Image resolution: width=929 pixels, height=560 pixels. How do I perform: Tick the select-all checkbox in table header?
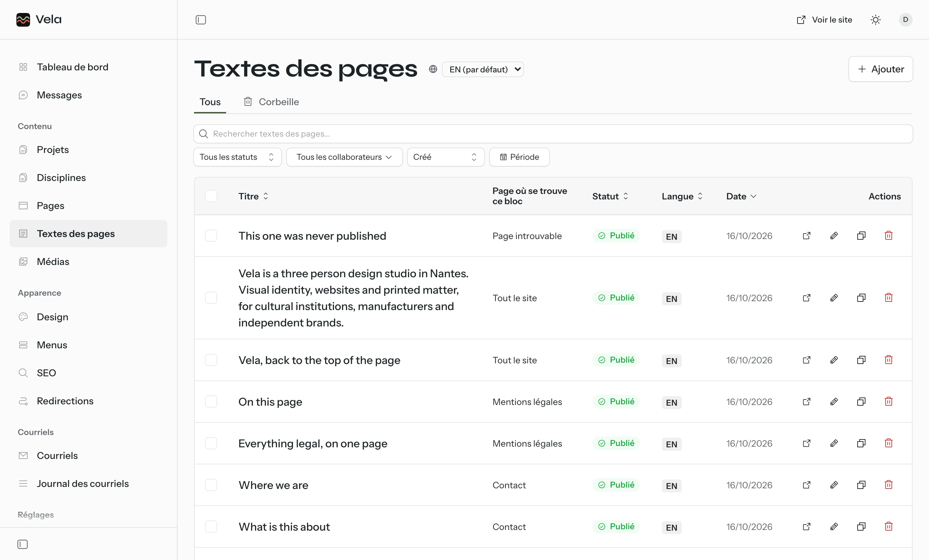pyautogui.click(x=211, y=196)
